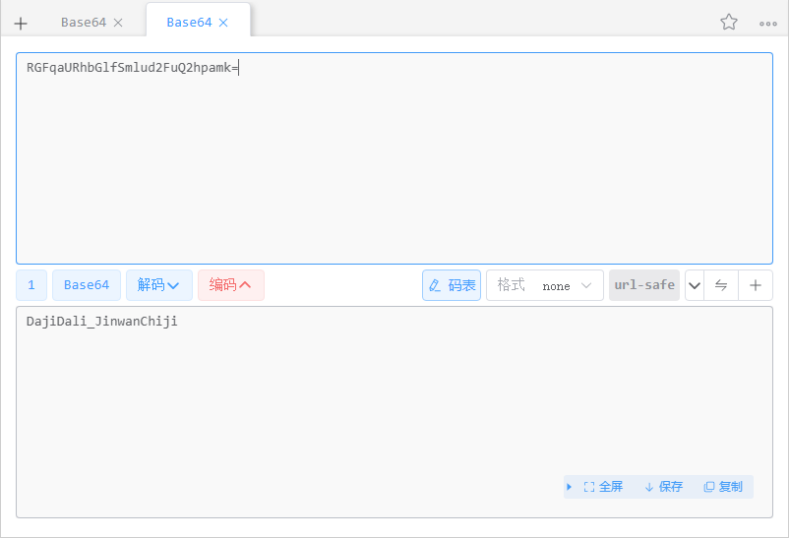This screenshot has height=538, width=789.
Task: Click the 码表 edit button
Action: (452, 285)
